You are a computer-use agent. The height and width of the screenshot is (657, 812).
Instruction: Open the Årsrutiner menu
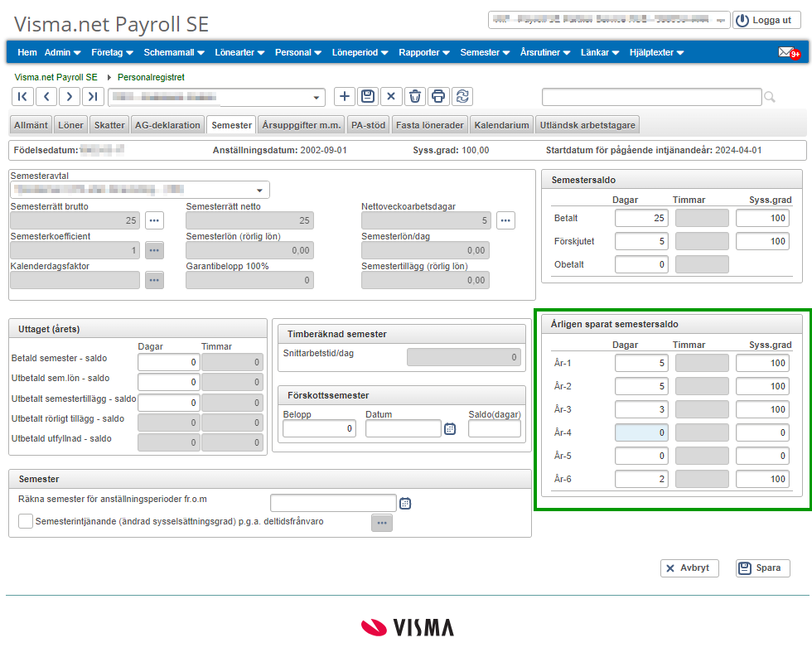[545, 52]
